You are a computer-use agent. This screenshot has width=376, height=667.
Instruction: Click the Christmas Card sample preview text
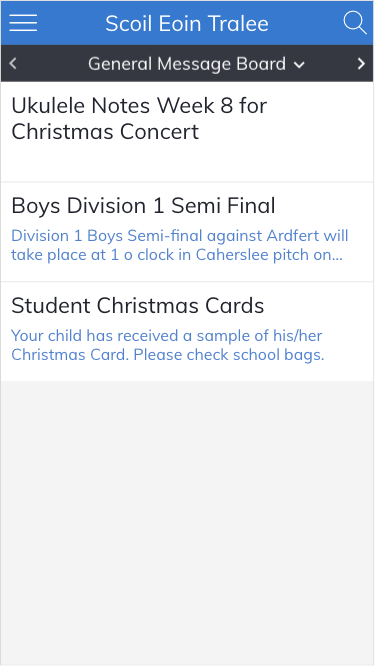point(168,345)
